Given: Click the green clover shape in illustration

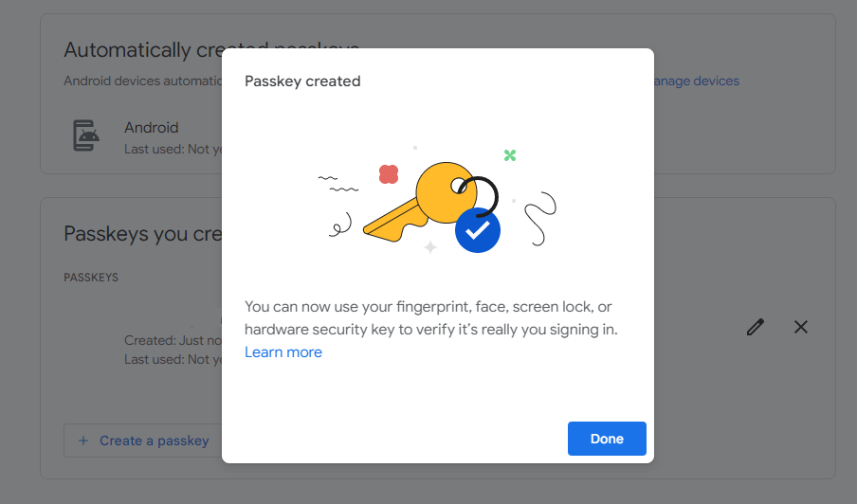Looking at the screenshot, I should [510, 155].
